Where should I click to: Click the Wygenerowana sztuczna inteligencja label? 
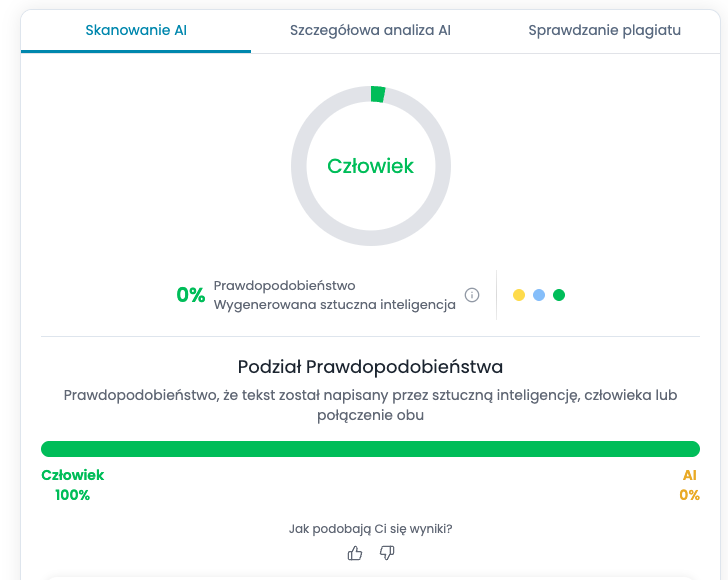click(334, 305)
